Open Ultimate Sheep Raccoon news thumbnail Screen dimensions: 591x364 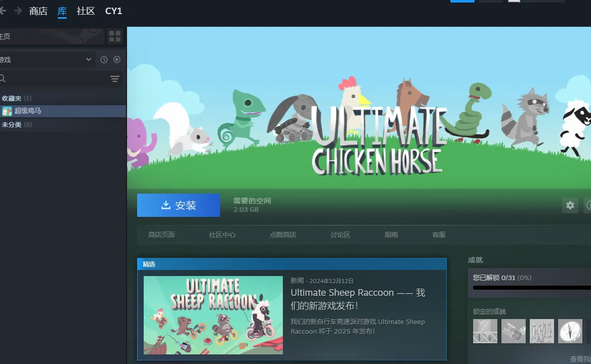pyautogui.click(x=213, y=315)
